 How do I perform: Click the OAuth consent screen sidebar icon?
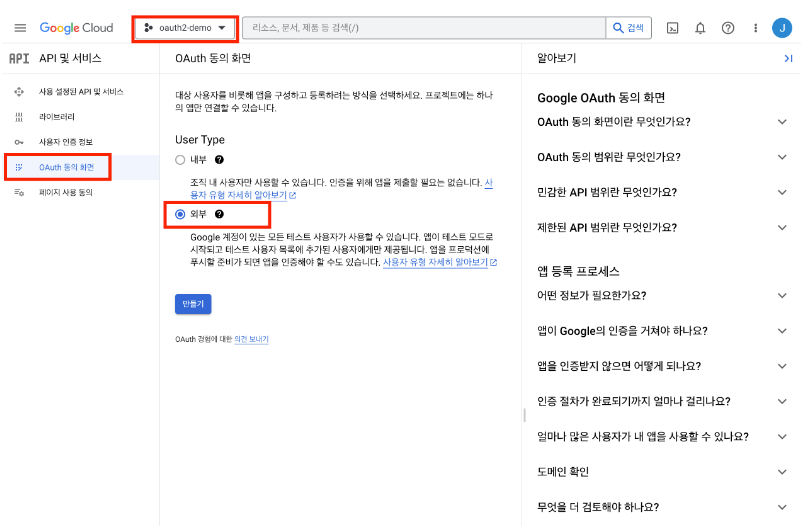(x=19, y=167)
